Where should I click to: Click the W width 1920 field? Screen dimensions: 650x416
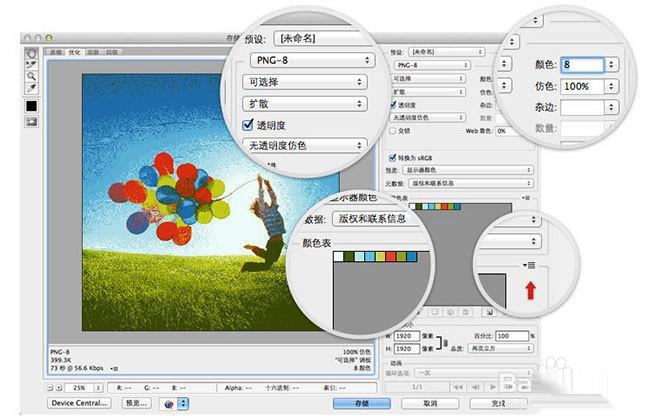pos(406,336)
